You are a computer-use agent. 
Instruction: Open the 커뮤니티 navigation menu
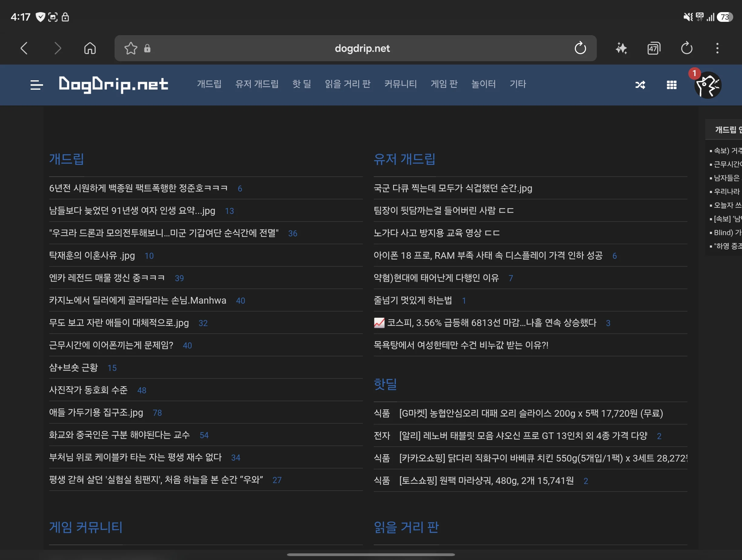click(400, 84)
